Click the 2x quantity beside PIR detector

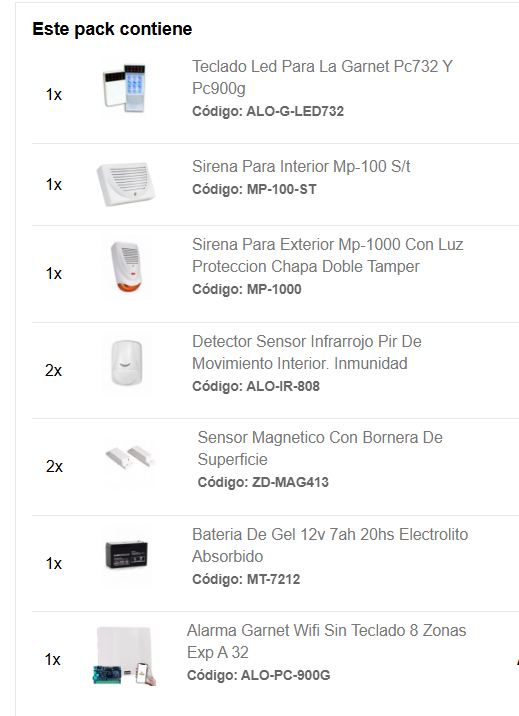pos(53,370)
